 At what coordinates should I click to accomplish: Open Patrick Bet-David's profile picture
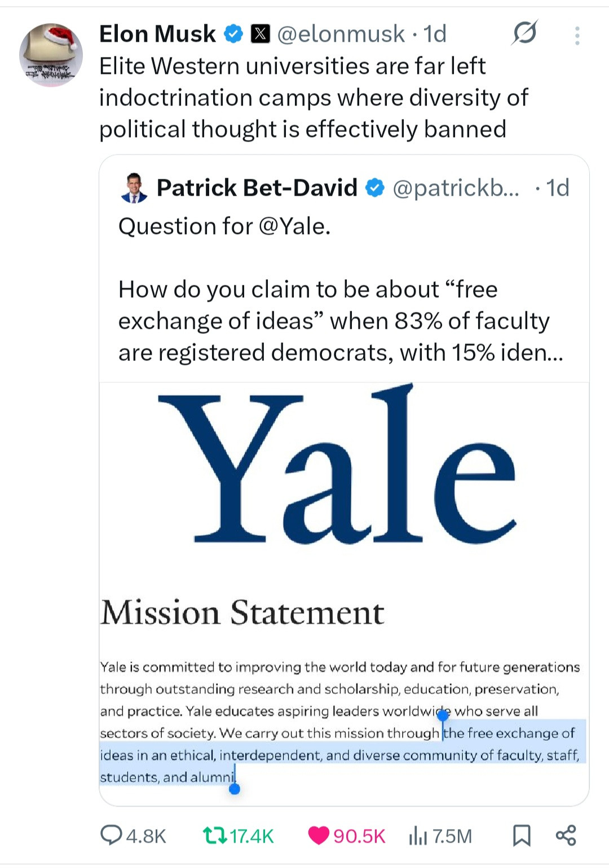[134, 188]
